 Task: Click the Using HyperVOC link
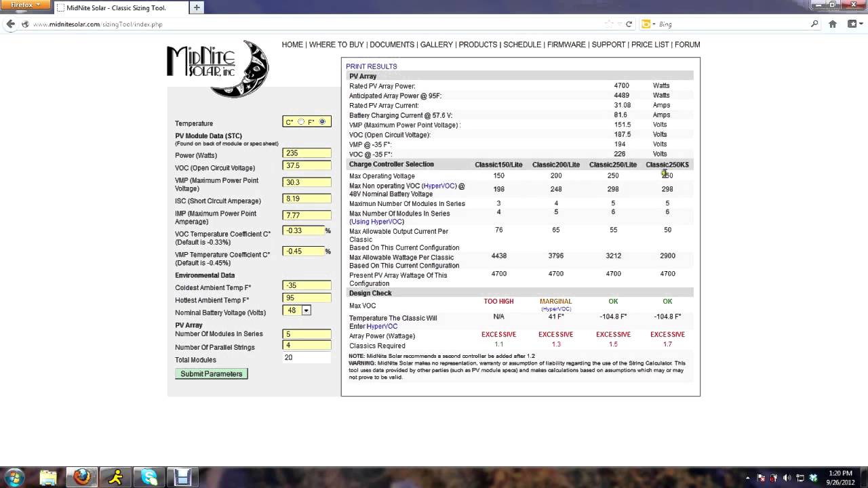pos(376,222)
